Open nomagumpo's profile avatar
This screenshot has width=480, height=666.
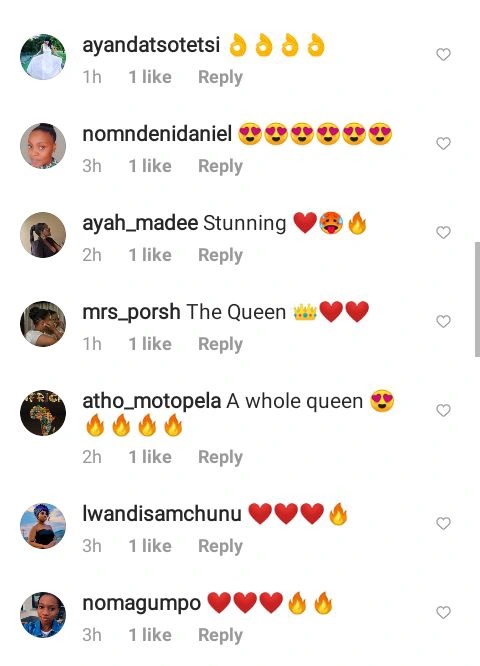pyautogui.click(x=43, y=615)
